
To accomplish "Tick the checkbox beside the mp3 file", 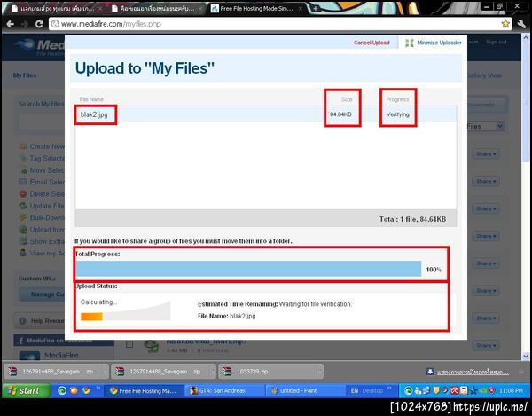I will (x=129, y=344).
